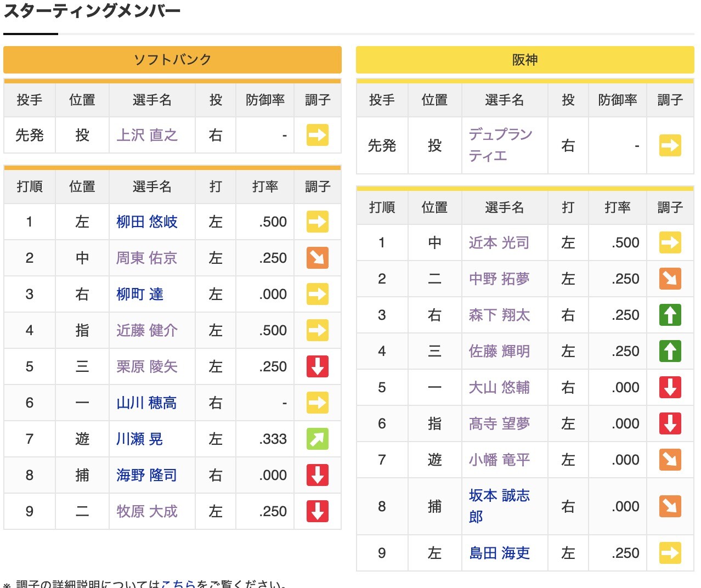Click 島田 海吏 yellow condition arrow
Screen dimensions: 701x588
670,553
